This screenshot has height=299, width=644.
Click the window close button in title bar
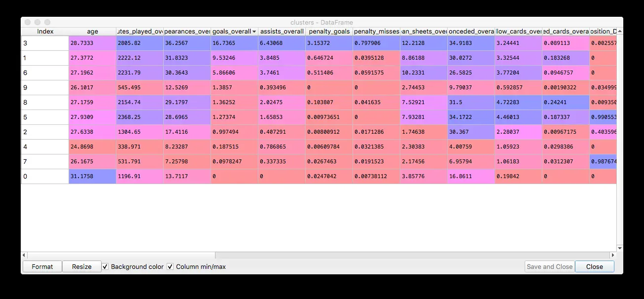(28, 22)
